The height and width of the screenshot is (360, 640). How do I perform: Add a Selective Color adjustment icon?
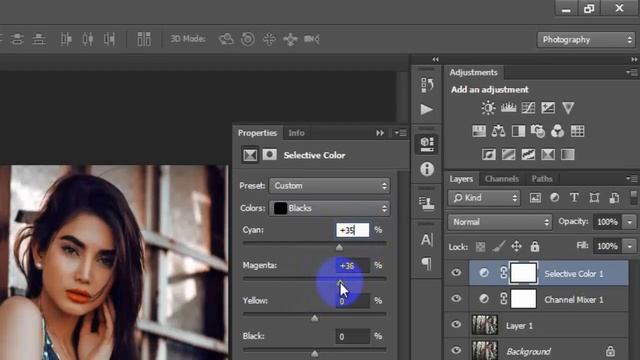click(x=548, y=154)
